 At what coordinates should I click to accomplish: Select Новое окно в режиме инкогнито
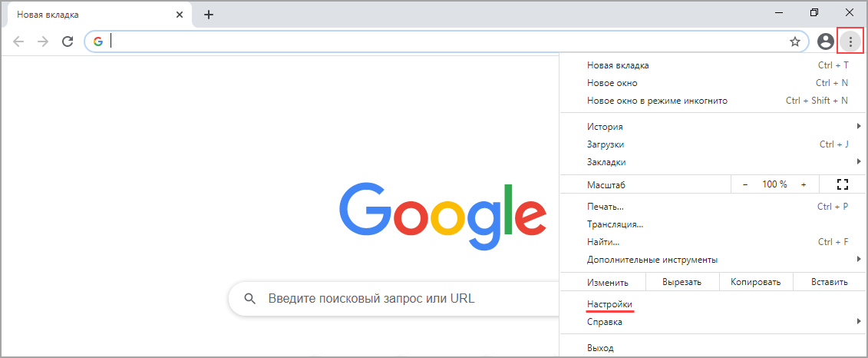coord(657,101)
